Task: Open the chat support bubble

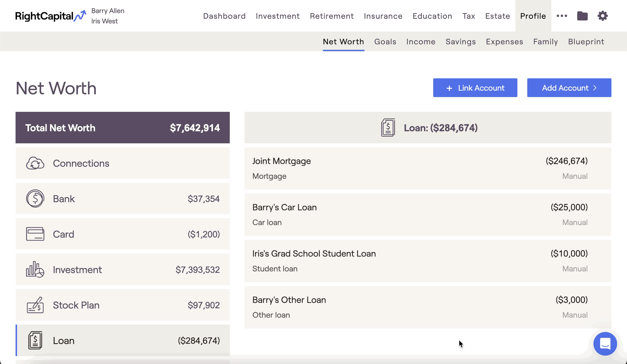Action: pyautogui.click(x=605, y=344)
